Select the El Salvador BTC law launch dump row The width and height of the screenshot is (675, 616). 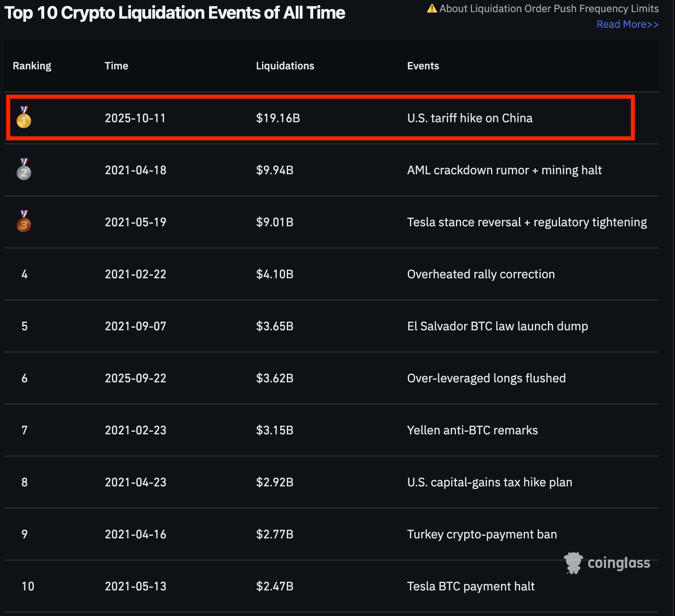[497, 326]
